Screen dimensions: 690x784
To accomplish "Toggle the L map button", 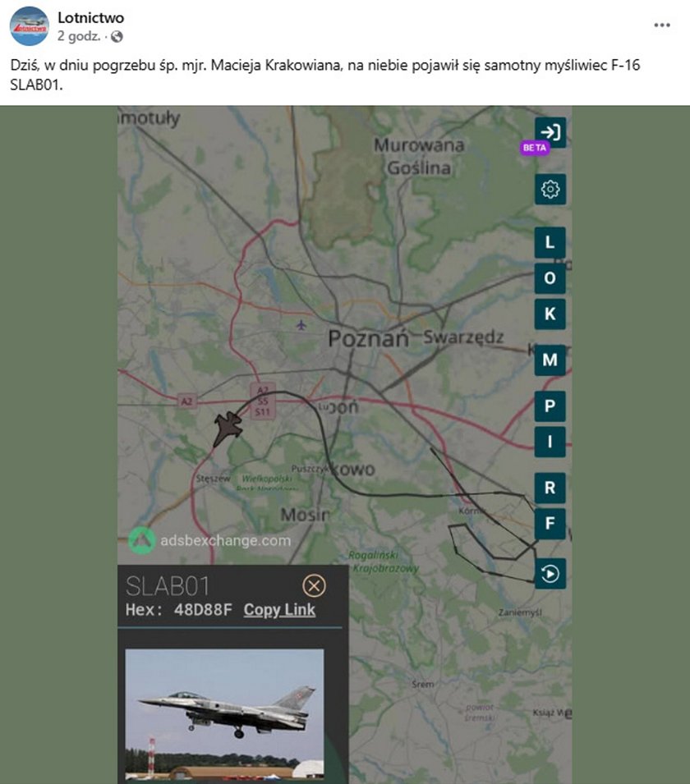I will [x=550, y=242].
